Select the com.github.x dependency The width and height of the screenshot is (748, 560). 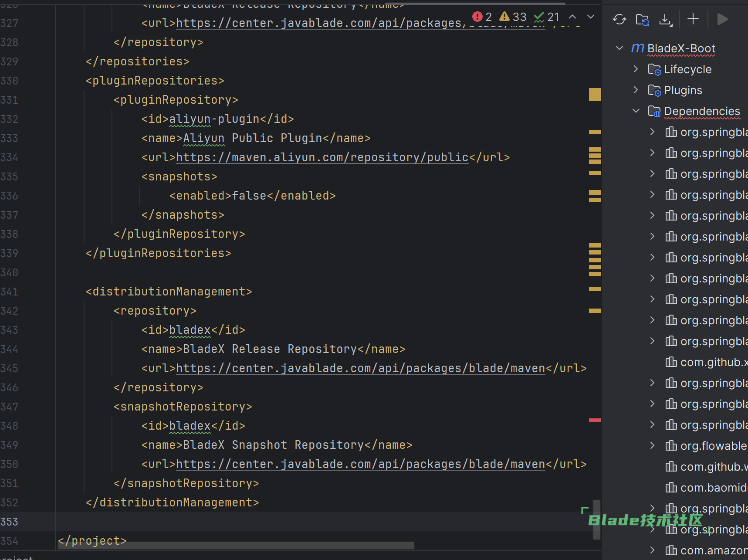714,362
